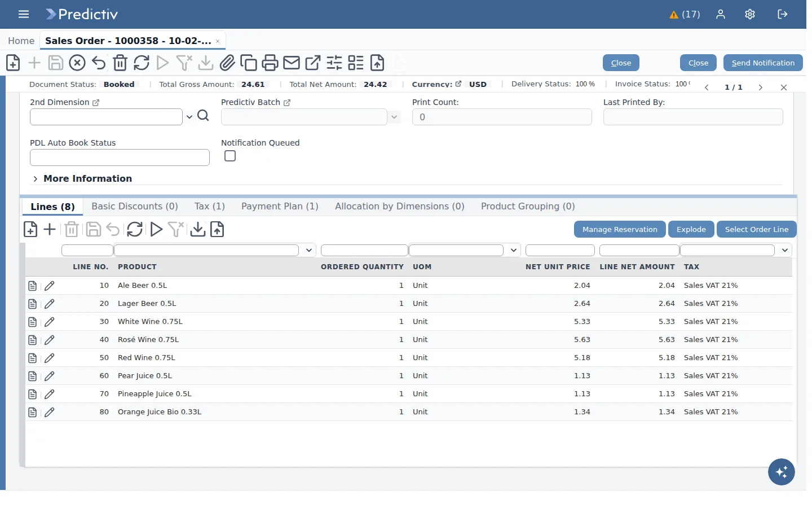Click the upload file icon in main toolbar
This screenshot has height=508, width=812.
tap(377, 63)
